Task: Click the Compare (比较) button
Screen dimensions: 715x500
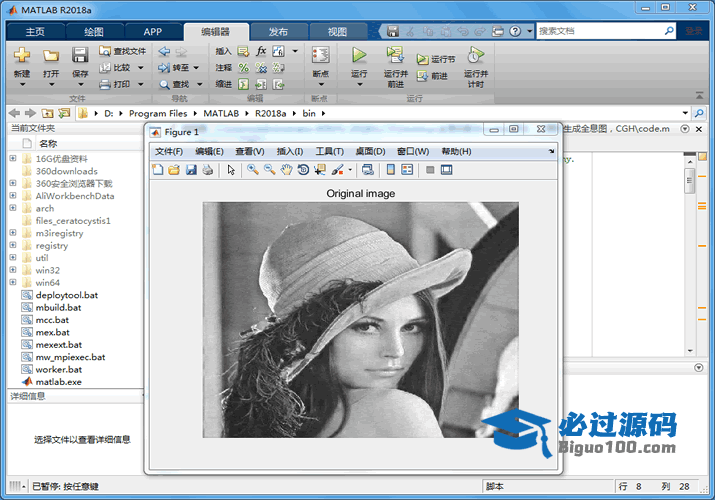Action: [x=116, y=67]
